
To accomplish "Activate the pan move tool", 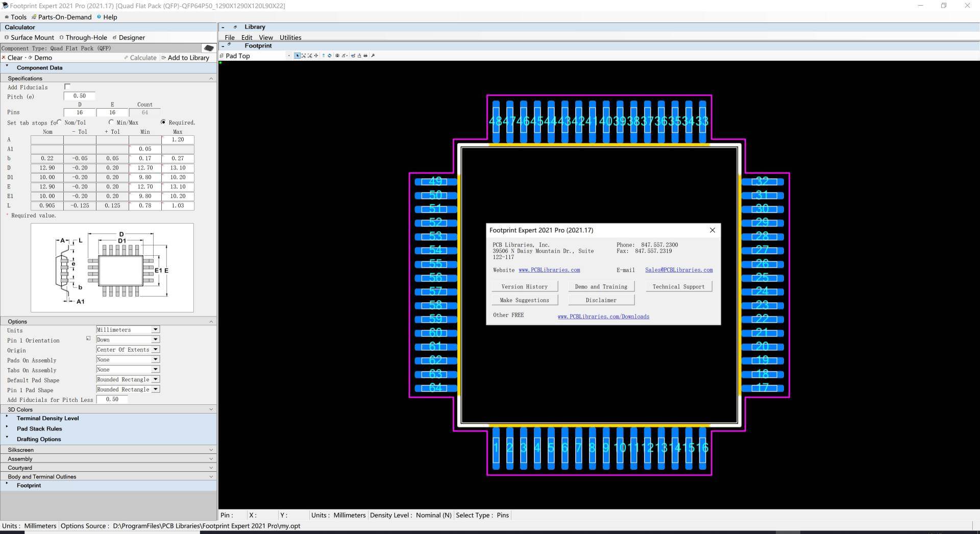I will tap(316, 56).
